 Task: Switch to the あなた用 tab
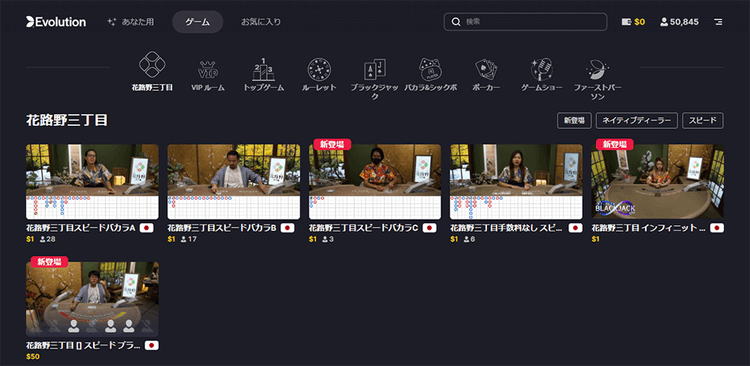coord(131,22)
